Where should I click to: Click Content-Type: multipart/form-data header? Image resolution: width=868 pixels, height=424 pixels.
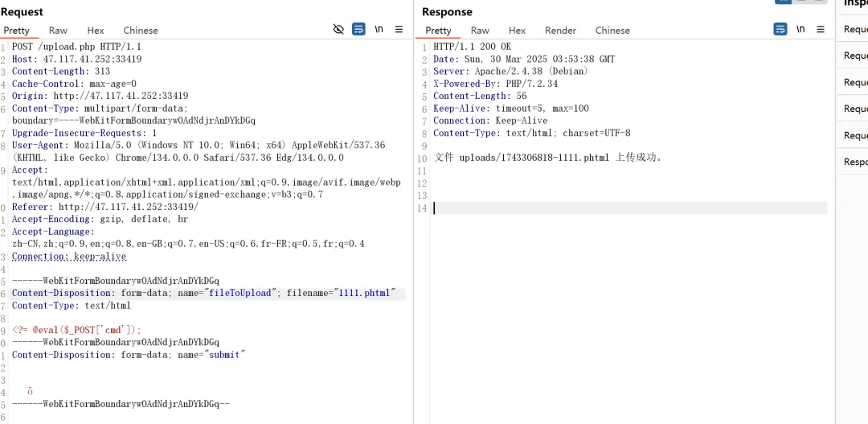click(x=100, y=108)
